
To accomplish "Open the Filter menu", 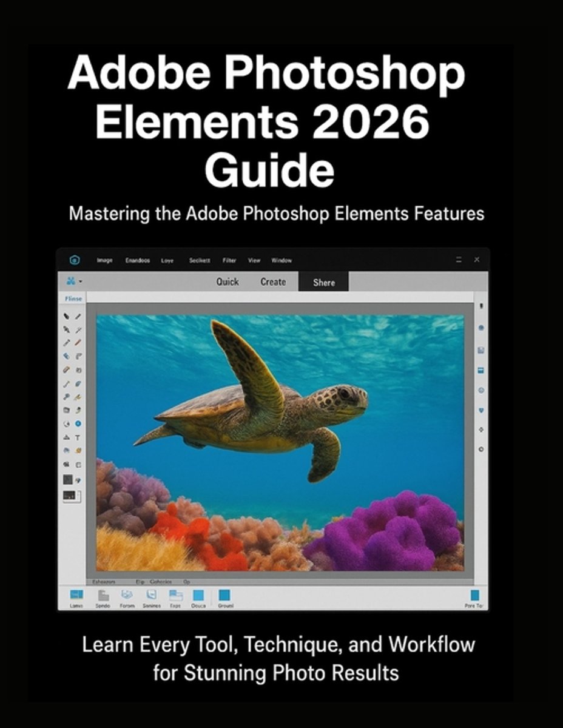I will [x=229, y=260].
